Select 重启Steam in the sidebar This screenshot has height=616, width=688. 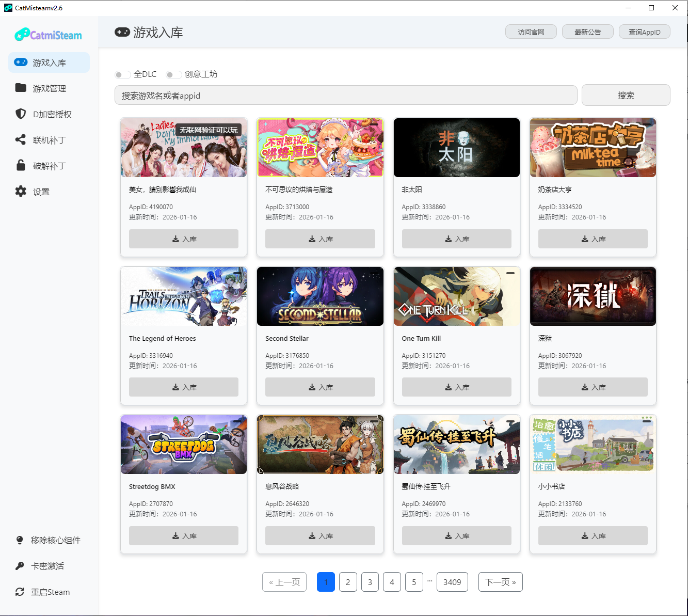49,592
